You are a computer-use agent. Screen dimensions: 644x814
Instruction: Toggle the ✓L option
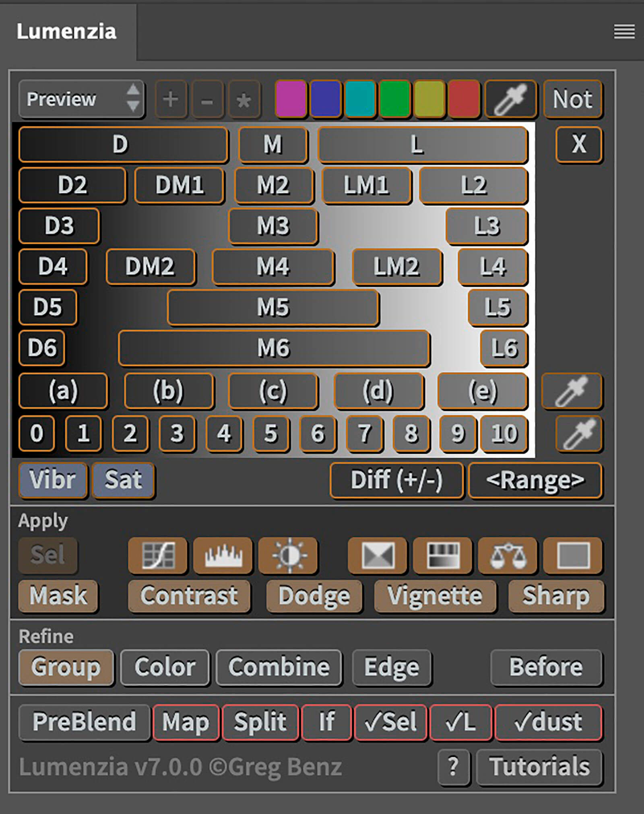(x=460, y=722)
